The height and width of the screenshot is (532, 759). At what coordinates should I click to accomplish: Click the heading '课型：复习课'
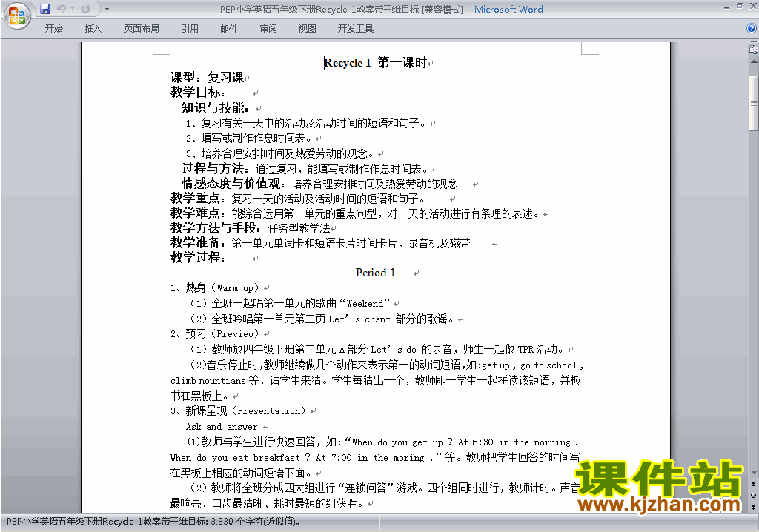pos(208,78)
